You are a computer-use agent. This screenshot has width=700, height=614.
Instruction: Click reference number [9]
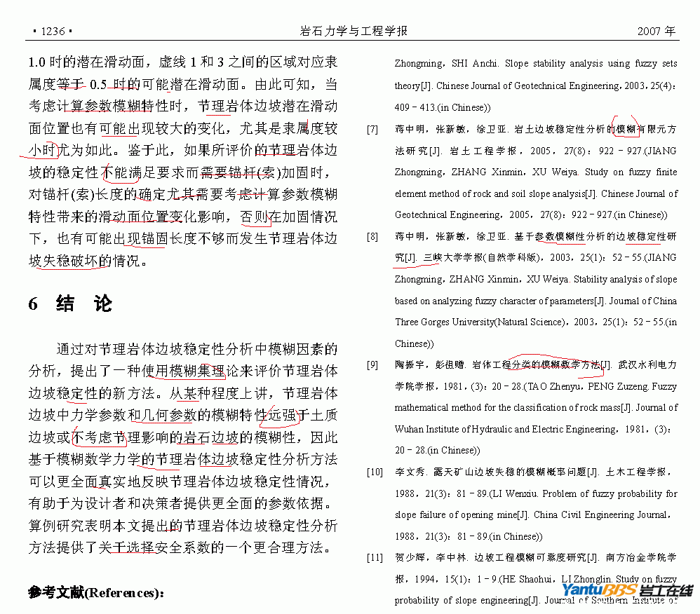pos(372,365)
